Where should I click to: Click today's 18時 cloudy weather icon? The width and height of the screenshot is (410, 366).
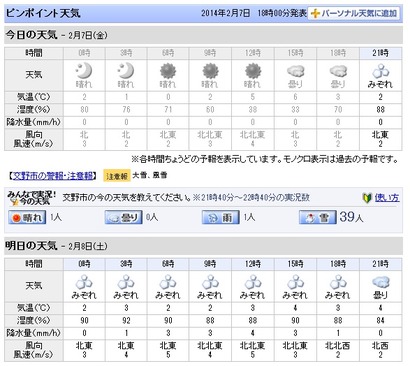(x=338, y=71)
